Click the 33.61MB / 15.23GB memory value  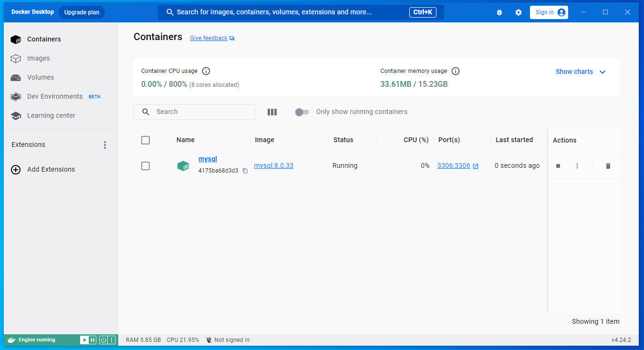click(414, 84)
